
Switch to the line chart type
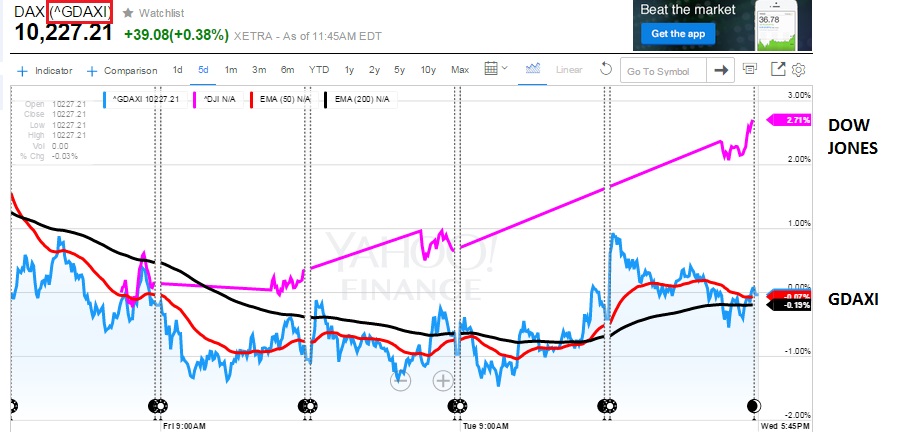534,70
